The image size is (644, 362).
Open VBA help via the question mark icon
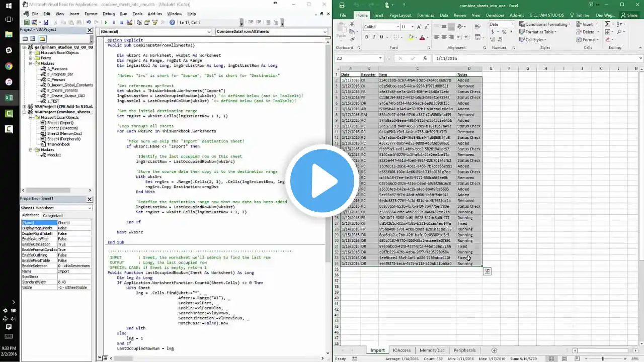pyautogui.click(x=172, y=23)
